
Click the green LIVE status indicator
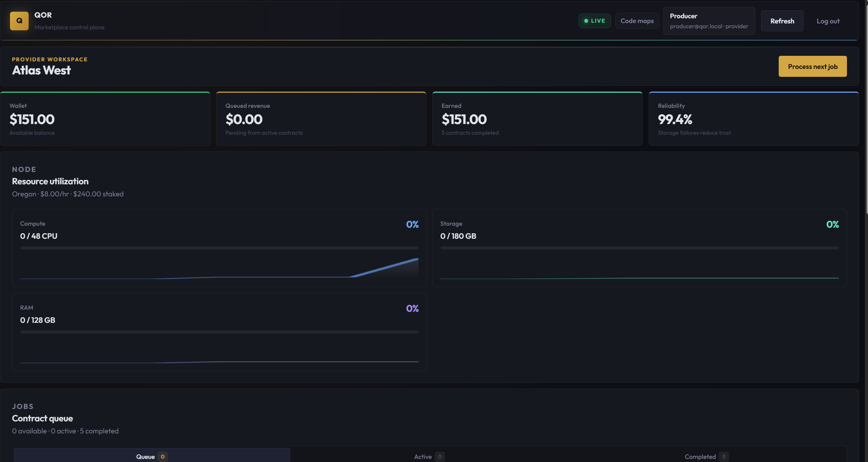pyautogui.click(x=594, y=21)
